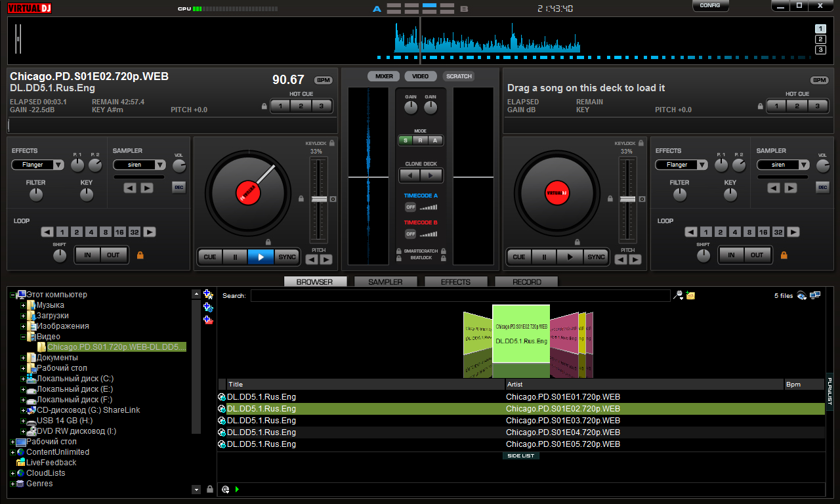Click the left deck Filter knob

coord(36,195)
